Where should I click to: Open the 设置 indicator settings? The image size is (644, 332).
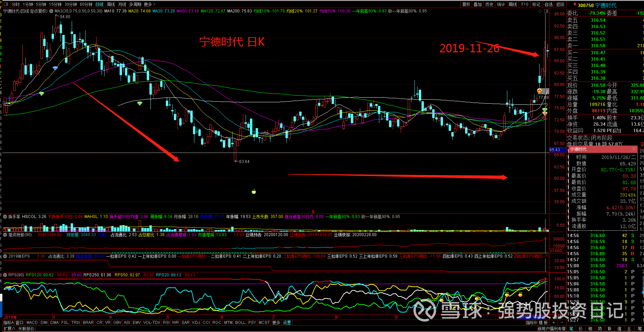[x=287, y=323]
